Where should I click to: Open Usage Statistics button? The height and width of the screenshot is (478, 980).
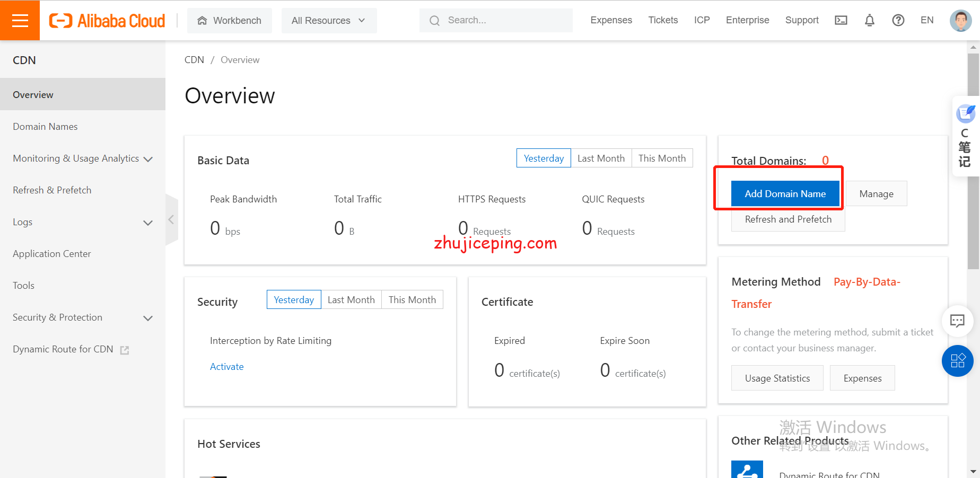pos(777,378)
